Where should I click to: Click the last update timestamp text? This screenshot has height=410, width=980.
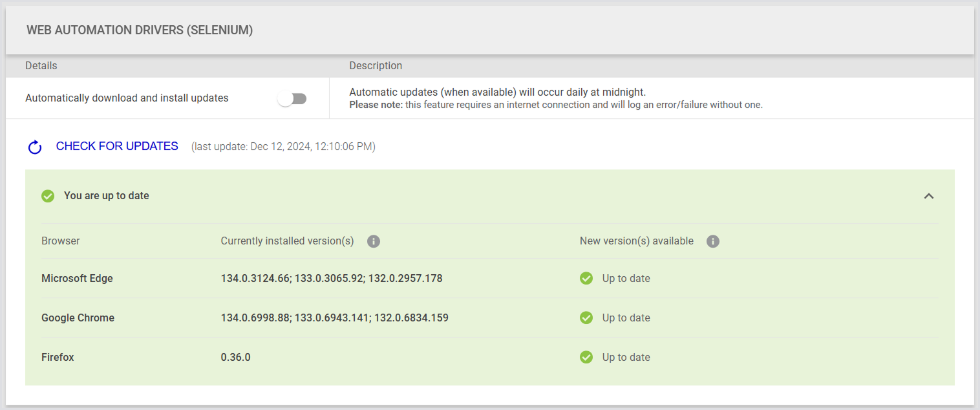(x=283, y=147)
